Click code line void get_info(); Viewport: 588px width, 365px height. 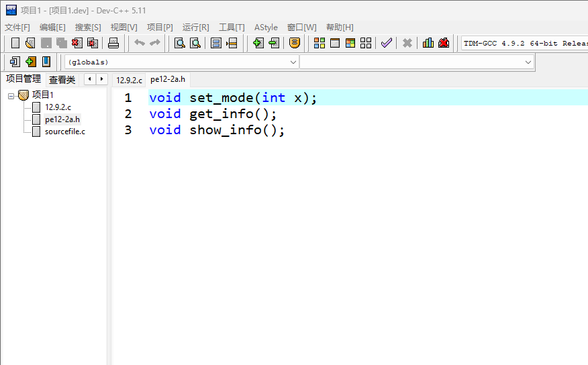213,114
